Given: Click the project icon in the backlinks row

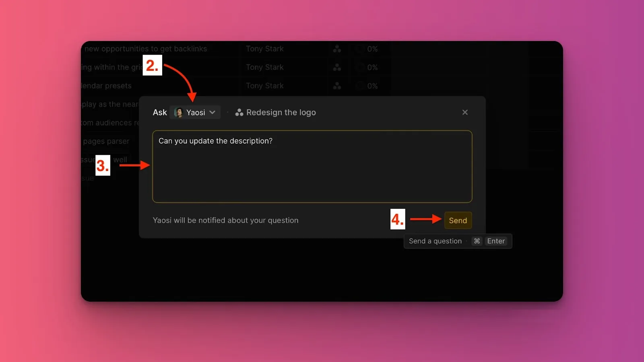Looking at the screenshot, I should click(337, 49).
